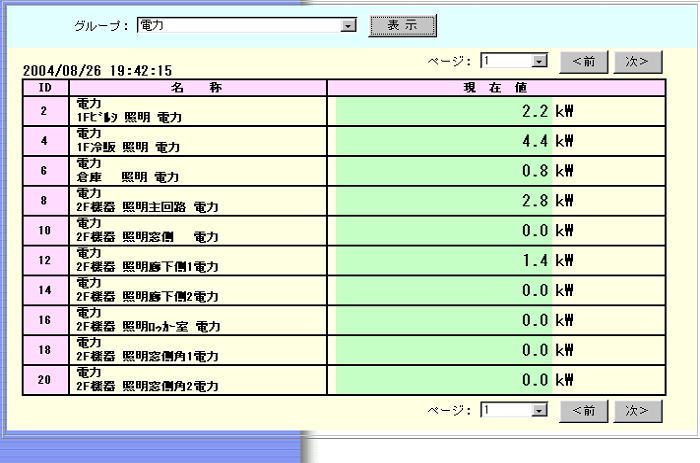Click the 2.2 kW value
Screen dimensions: 700x463
point(547,111)
